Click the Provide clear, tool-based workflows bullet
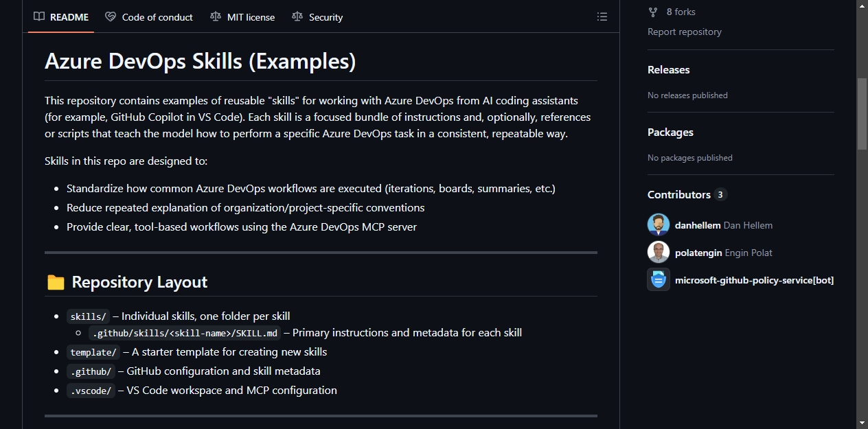Screen dimensions: 868x429 click(242, 227)
